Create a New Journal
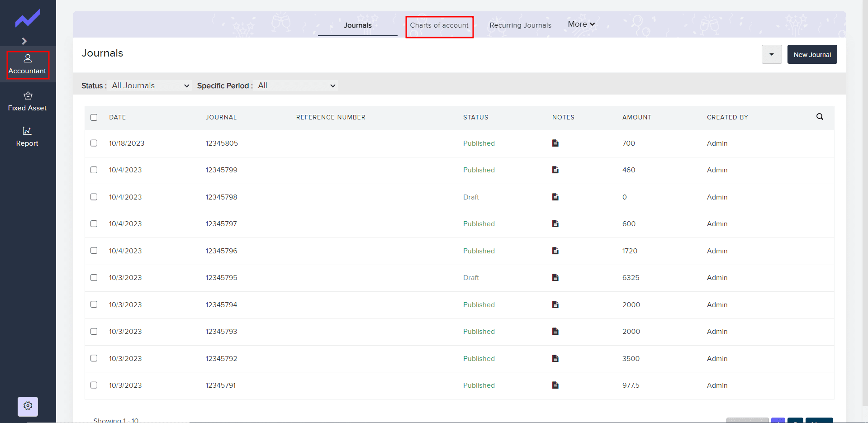Image resolution: width=868 pixels, height=423 pixels. [x=812, y=55]
